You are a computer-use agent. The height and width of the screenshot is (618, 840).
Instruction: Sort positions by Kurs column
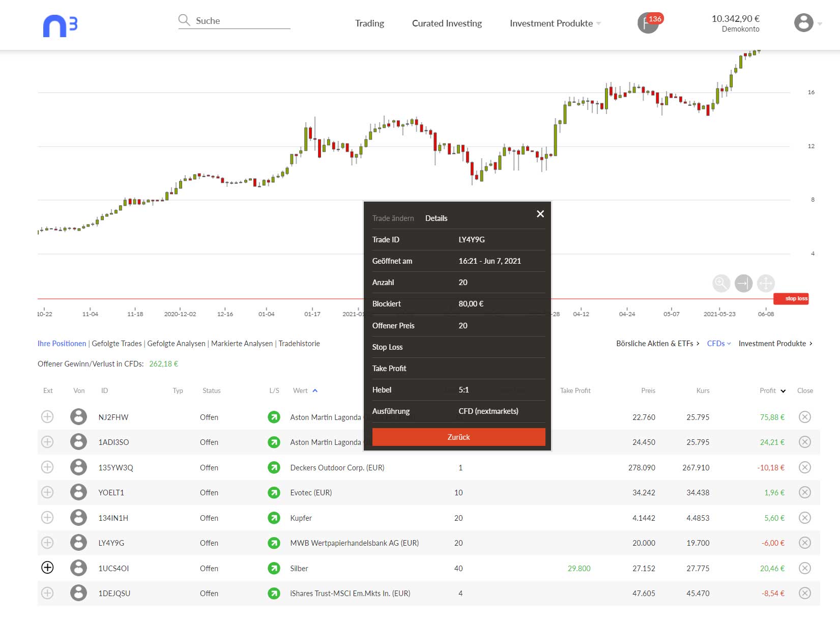(703, 390)
